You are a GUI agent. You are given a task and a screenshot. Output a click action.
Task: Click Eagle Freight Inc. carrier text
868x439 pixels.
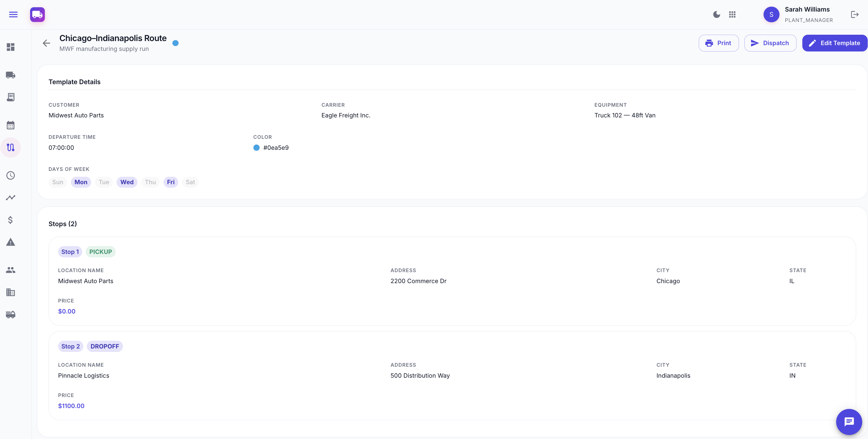[x=346, y=115]
